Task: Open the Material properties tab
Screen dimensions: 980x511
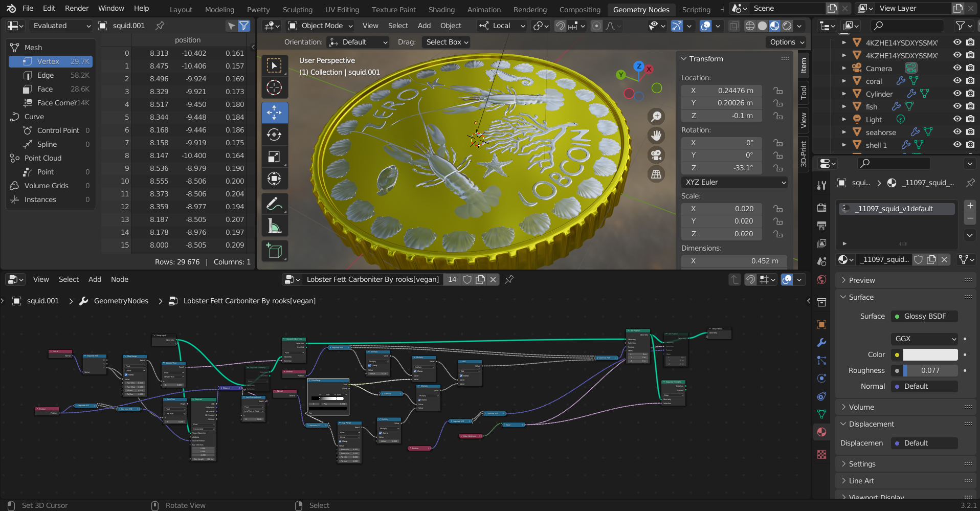Action: click(822, 432)
